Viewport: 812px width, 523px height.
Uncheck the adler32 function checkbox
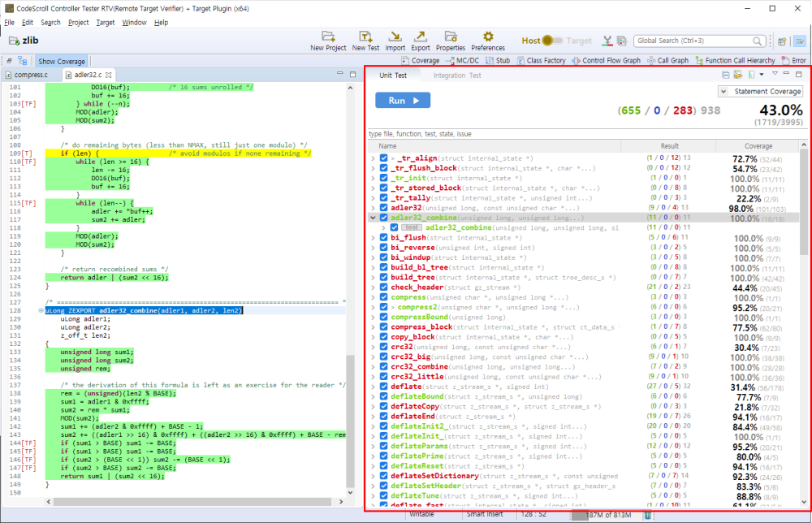(x=384, y=208)
